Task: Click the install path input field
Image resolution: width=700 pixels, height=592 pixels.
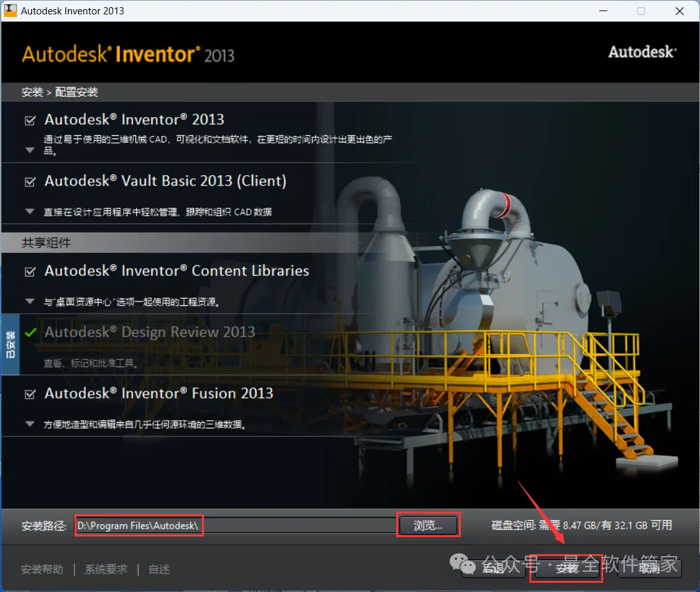Action: pyautogui.click(x=236, y=525)
